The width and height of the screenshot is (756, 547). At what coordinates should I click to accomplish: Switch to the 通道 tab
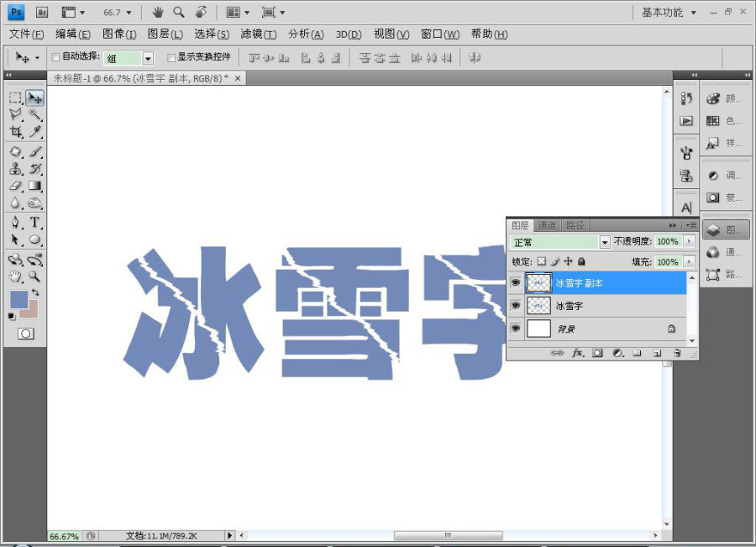[x=547, y=225]
